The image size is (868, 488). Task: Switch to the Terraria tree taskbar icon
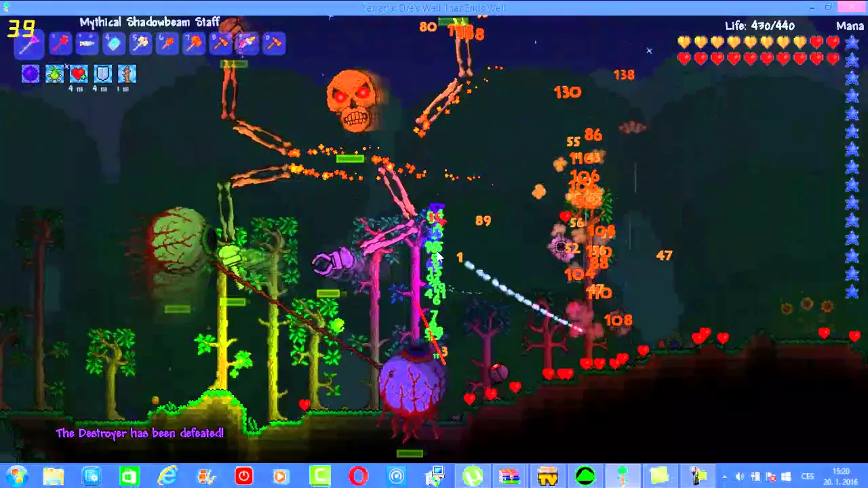[623, 476]
